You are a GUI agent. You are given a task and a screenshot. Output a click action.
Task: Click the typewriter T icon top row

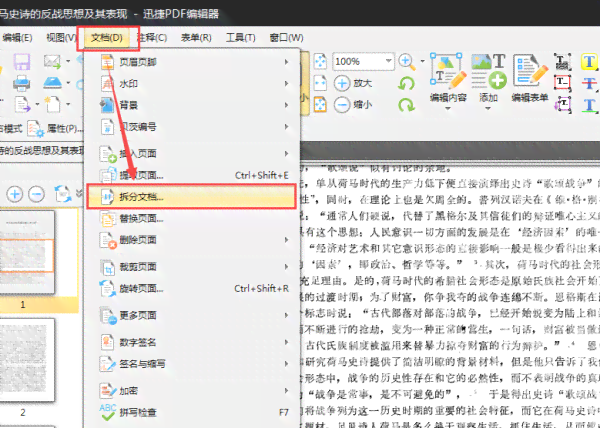(563, 62)
